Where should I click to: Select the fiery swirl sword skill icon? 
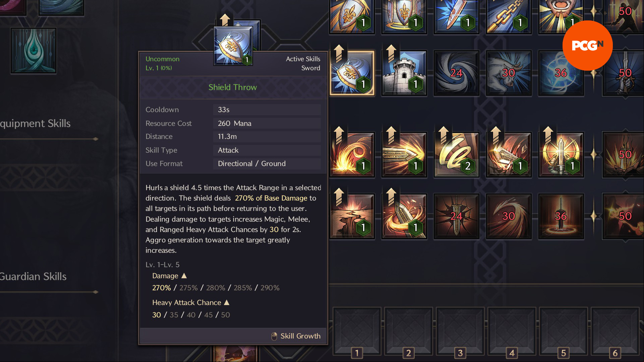[x=352, y=155]
